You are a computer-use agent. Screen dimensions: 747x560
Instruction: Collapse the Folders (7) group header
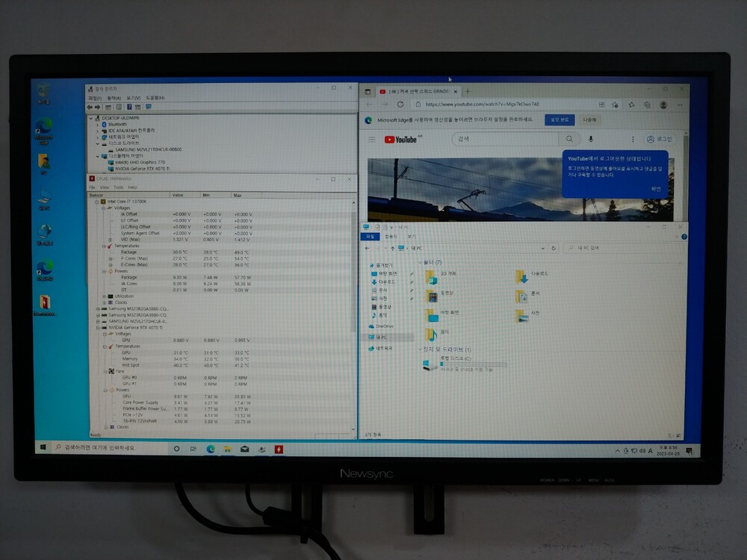click(421, 263)
